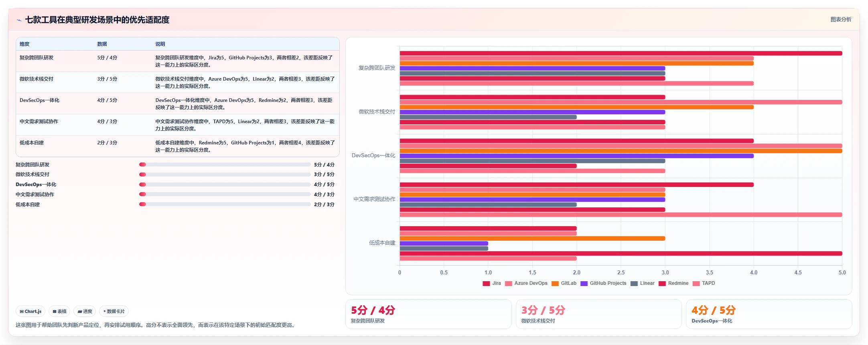868x345 pixels.
Task: Click the Jira bar in 复杂跨团队研发 group
Action: [621, 53]
